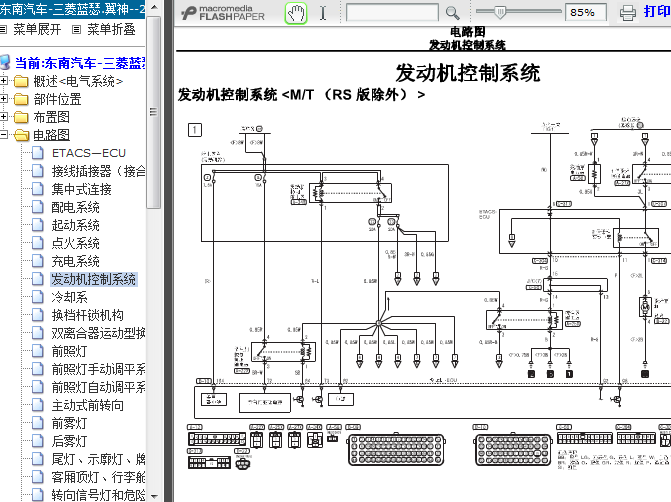Click the 部件位置 folder icon
The height and width of the screenshot is (502, 671).
click(x=21, y=99)
